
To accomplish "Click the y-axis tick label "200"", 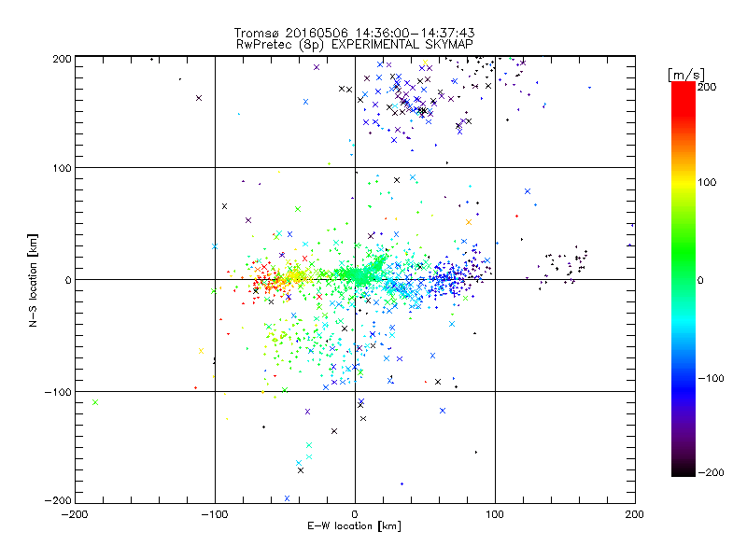I will [62, 59].
